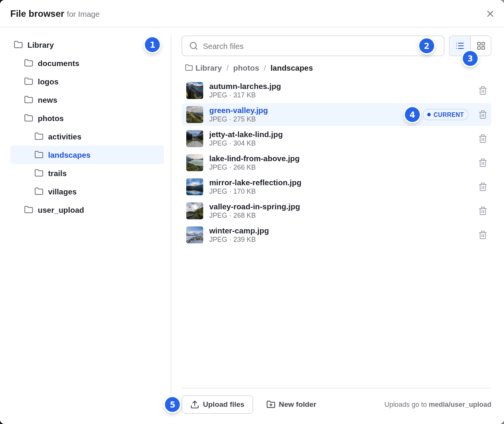The image size is (504, 424).
Task: Switch to list view
Action: click(x=460, y=46)
